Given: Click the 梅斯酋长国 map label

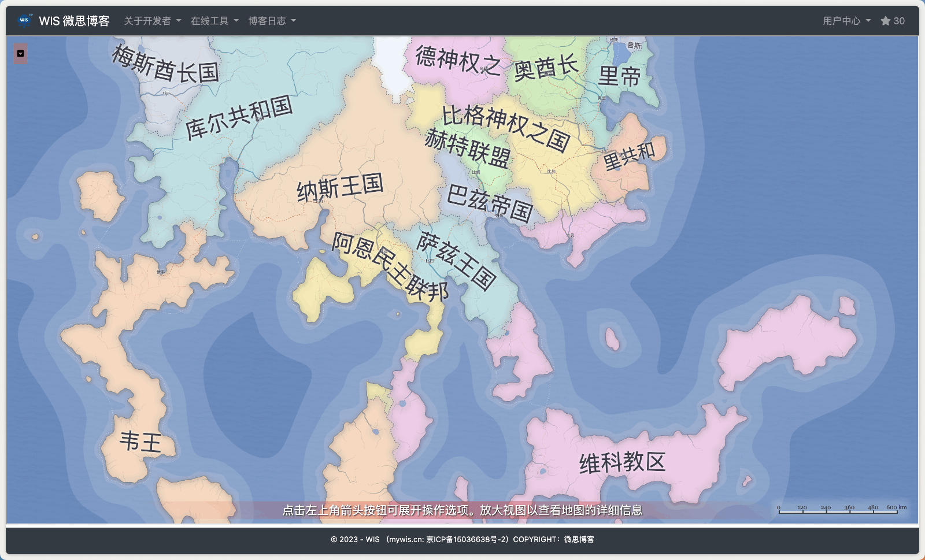Looking at the screenshot, I should [x=165, y=65].
